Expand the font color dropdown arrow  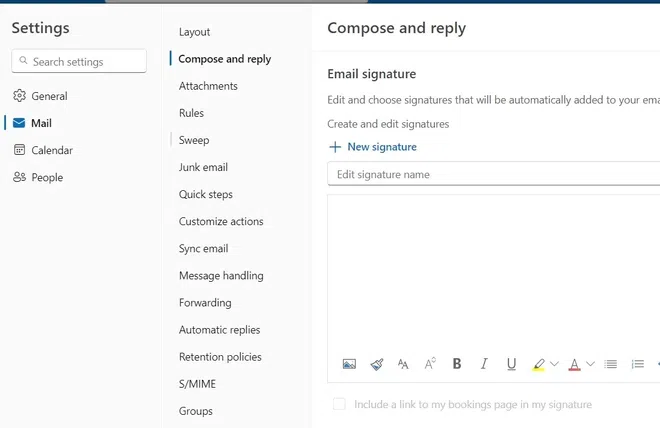point(590,364)
